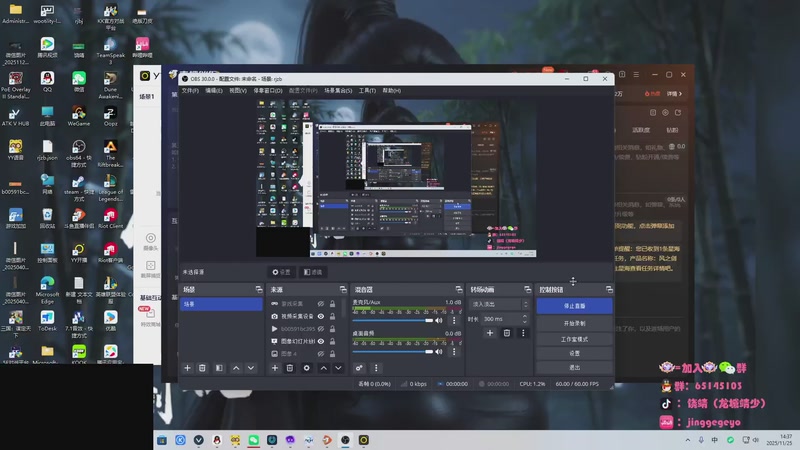This screenshot has width=800, height=450.
Task: Open 工具(T) menu in OBS
Action: pos(367,90)
